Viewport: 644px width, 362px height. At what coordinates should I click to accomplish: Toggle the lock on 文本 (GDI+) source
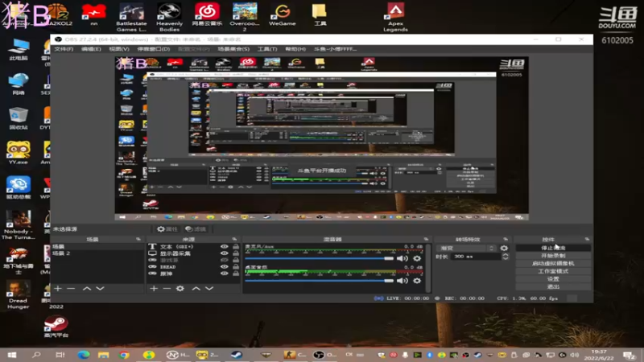tap(236, 247)
